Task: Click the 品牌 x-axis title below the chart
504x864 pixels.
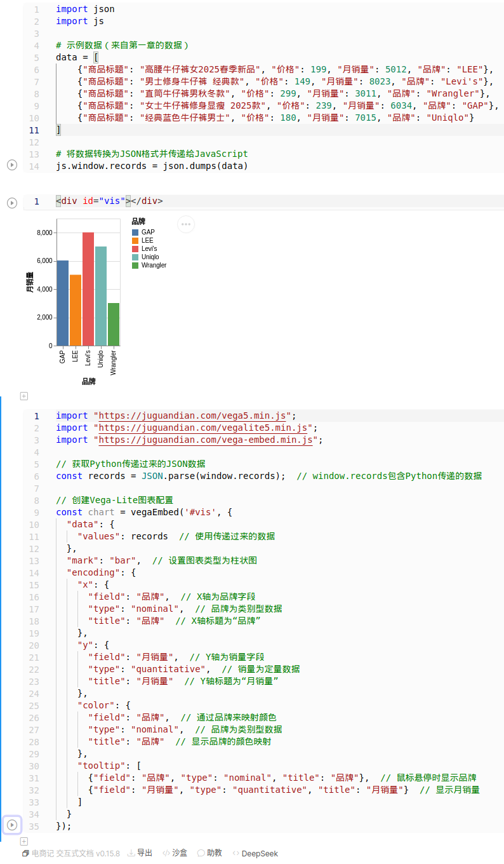Action: [88, 381]
